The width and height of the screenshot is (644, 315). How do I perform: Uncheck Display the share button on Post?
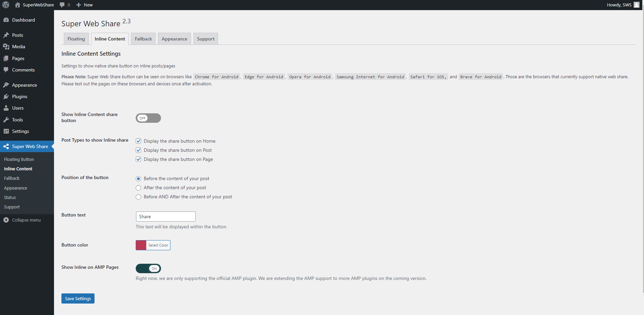tap(138, 150)
